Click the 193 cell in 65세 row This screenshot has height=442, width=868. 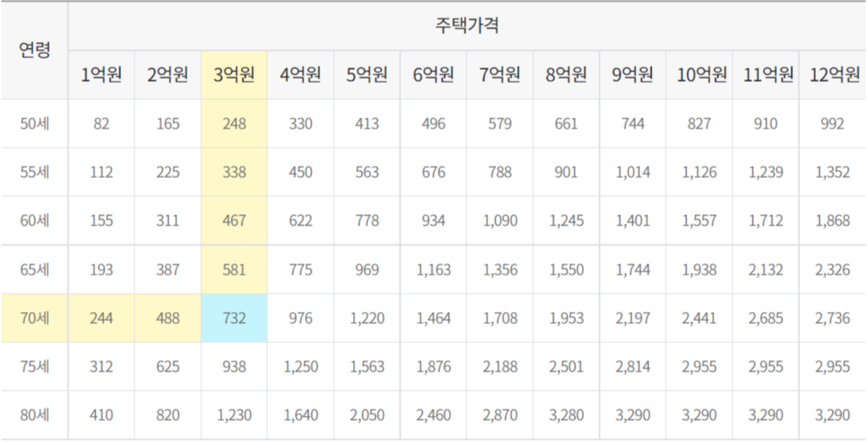coord(101,270)
